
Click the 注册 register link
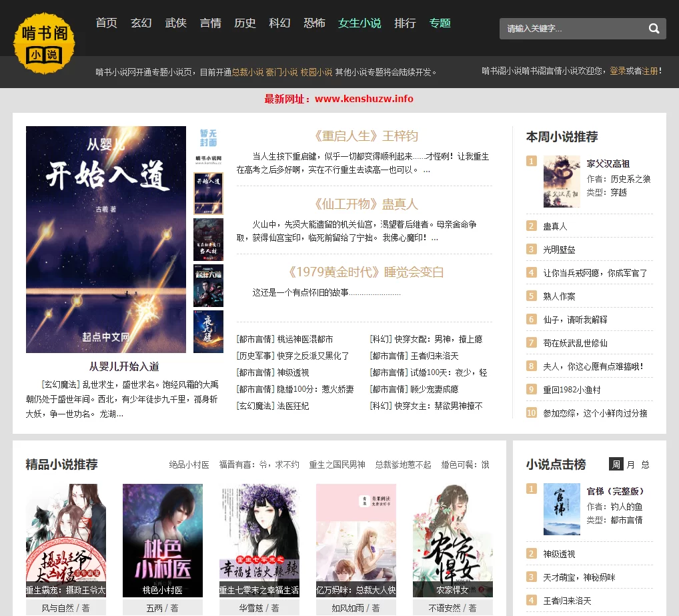point(650,71)
